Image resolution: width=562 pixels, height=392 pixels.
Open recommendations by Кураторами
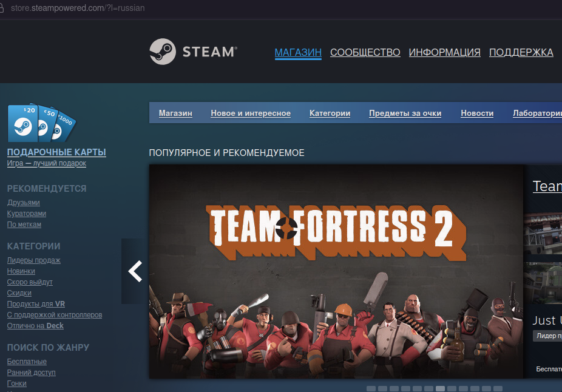pyautogui.click(x=27, y=214)
